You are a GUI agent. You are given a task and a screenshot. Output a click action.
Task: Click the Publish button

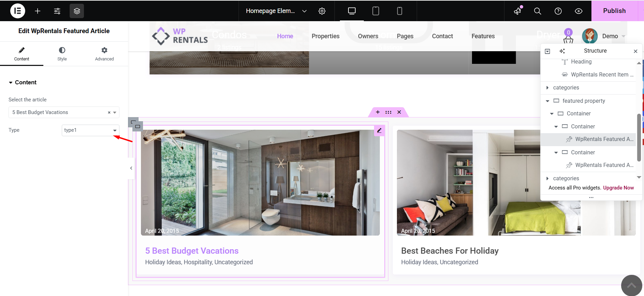[x=614, y=11]
